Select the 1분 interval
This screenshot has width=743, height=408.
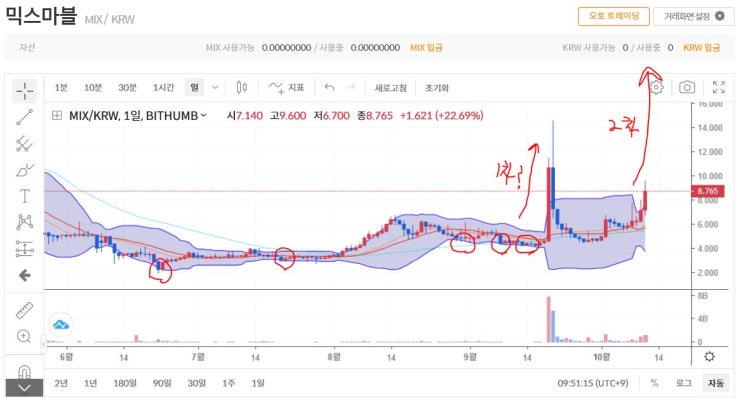[61, 88]
